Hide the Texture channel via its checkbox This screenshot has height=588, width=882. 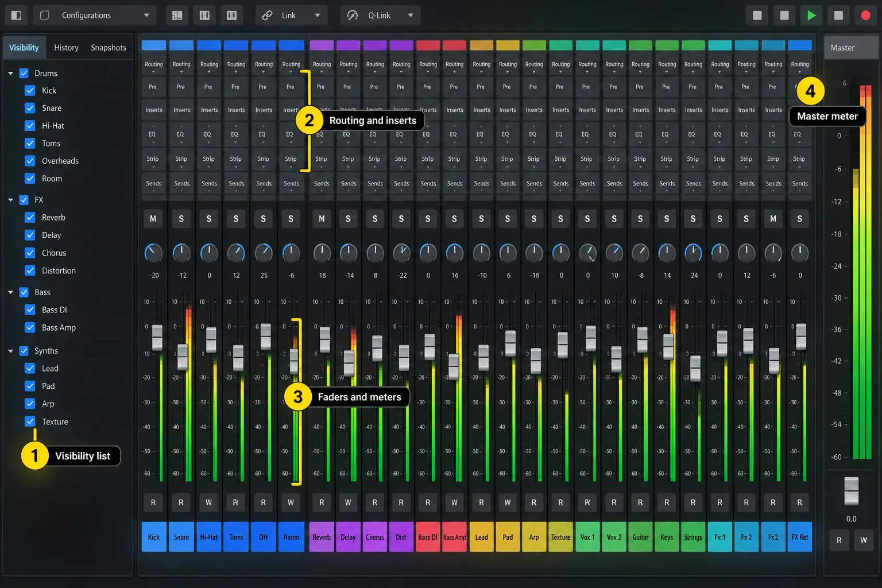coord(30,422)
